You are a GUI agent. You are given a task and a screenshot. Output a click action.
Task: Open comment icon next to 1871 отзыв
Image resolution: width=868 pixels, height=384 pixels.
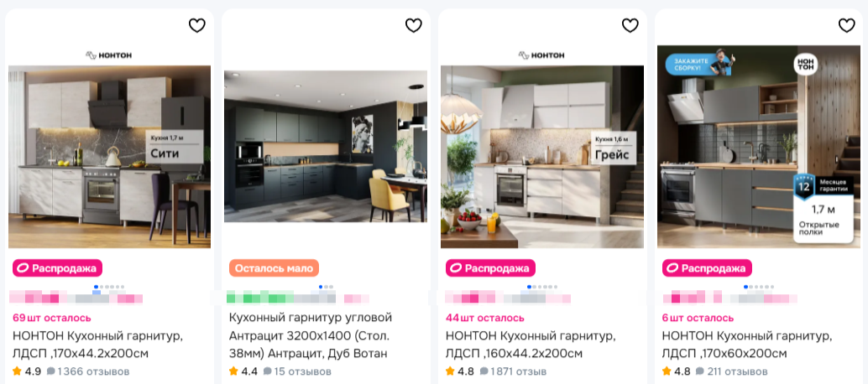point(484,371)
